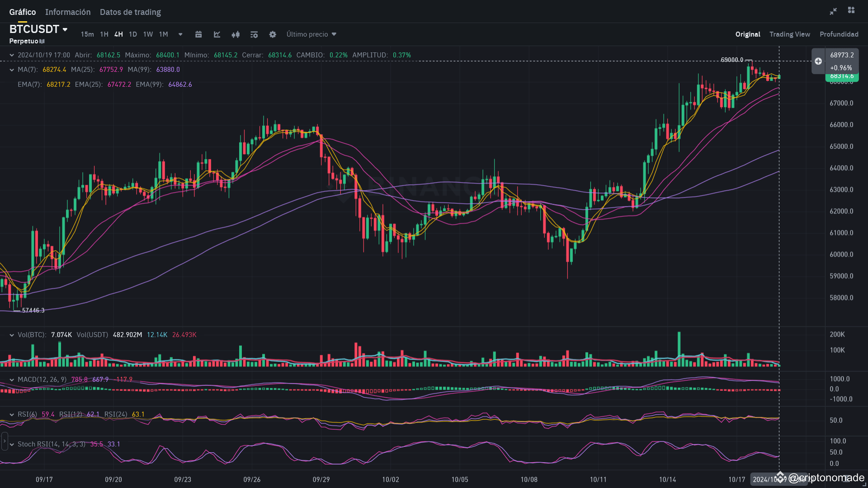Show the Profundidad depth chart
The width and height of the screenshot is (868, 488).
point(839,34)
